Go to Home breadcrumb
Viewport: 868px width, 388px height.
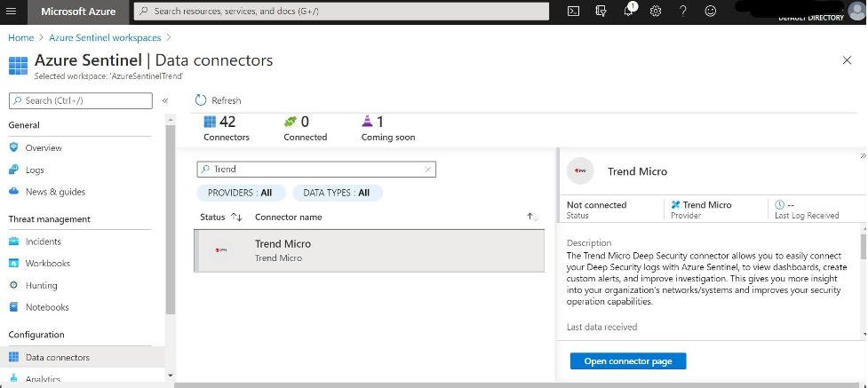[x=21, y=37]
